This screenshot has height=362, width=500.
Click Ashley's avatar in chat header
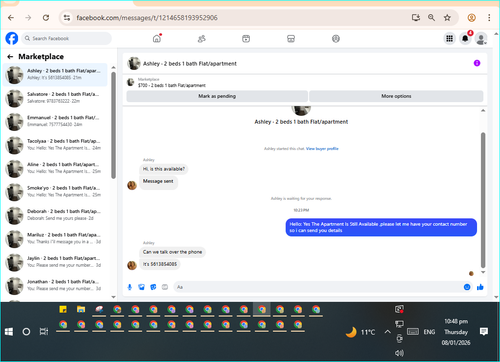(x=134, y=63)
